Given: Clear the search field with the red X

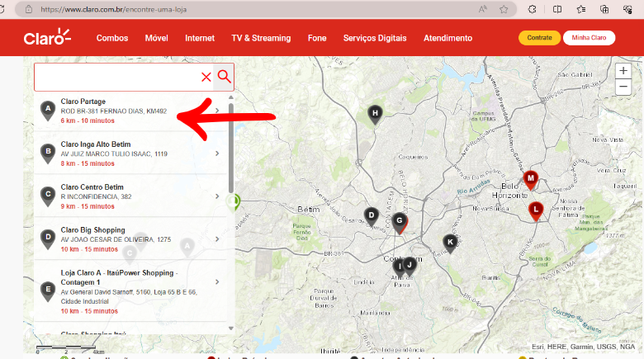Looking at the screenshot, I should [x=206, y=77].
